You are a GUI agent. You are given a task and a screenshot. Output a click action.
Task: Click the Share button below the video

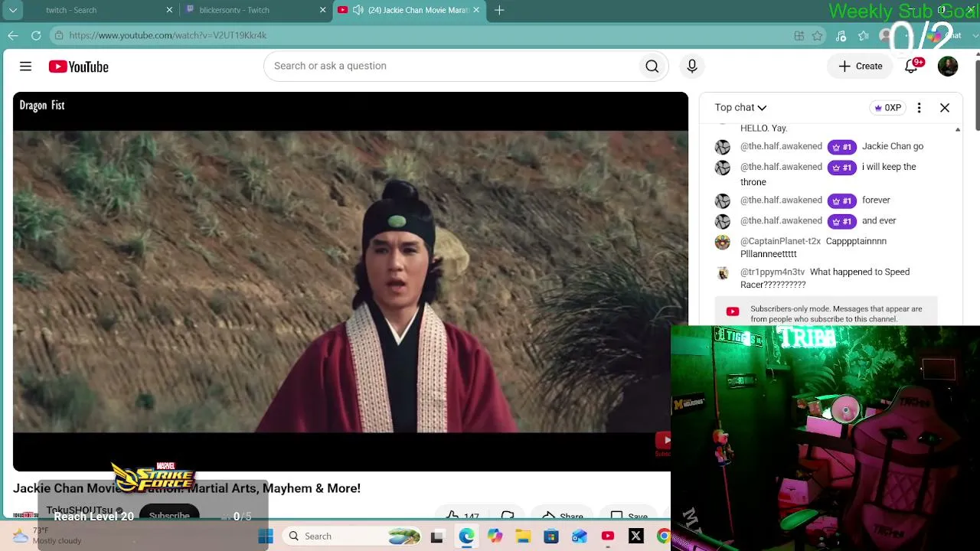tap(563, 516)
